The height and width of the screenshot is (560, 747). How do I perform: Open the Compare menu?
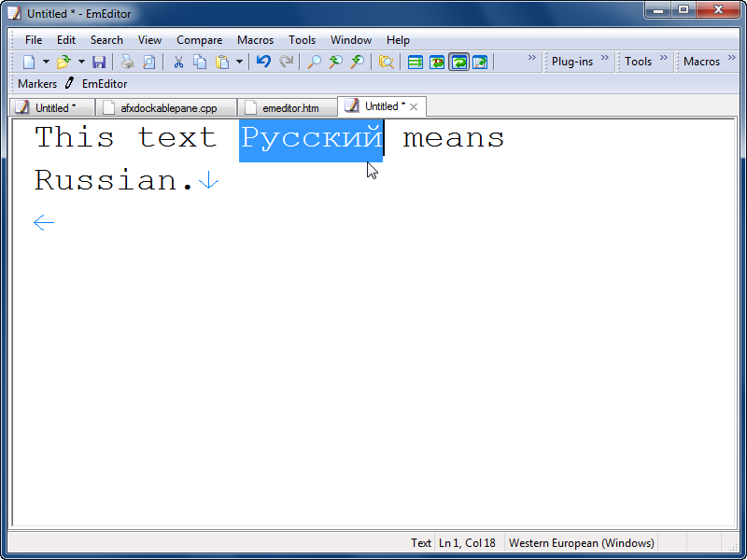(x=199, y=40)
